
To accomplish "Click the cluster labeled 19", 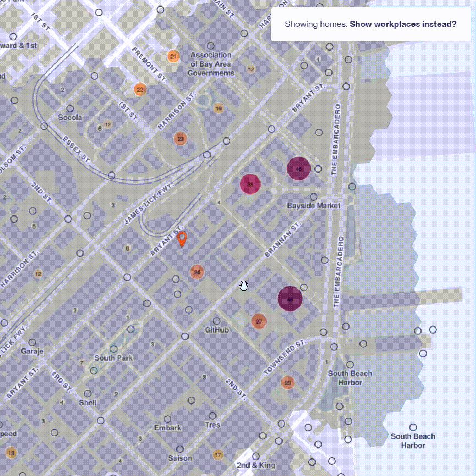I will click(x=10, y=453).
